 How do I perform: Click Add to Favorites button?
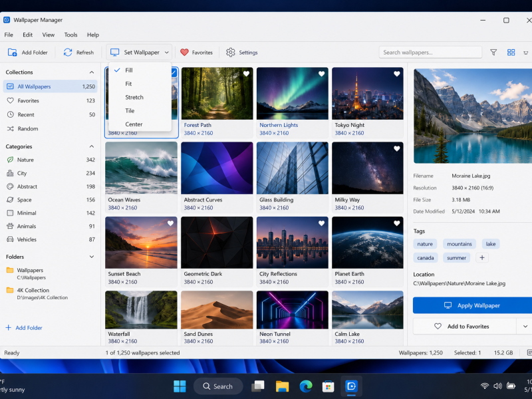coord(464,327)
